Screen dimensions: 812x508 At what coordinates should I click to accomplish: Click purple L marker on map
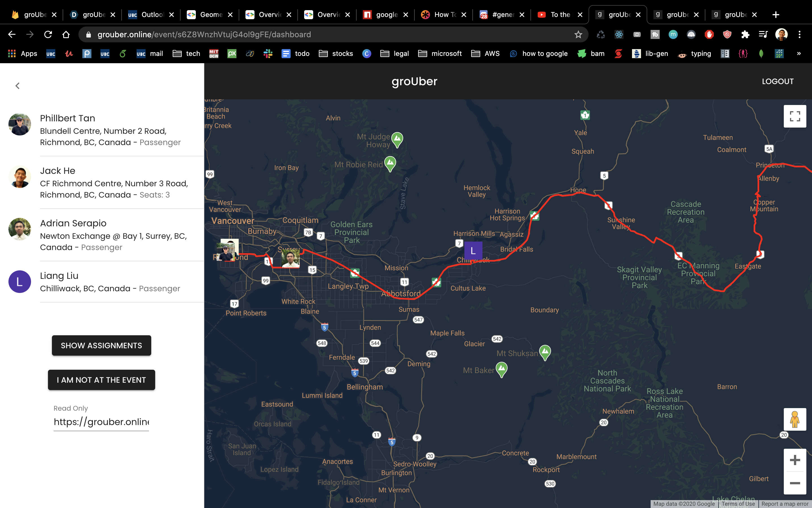[473, 251]
